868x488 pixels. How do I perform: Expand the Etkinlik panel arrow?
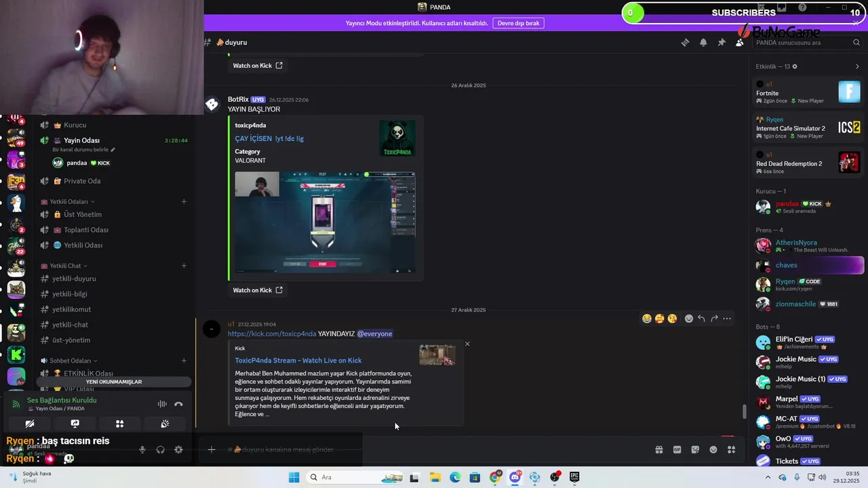pyautogui.click(x=857, y=66)
